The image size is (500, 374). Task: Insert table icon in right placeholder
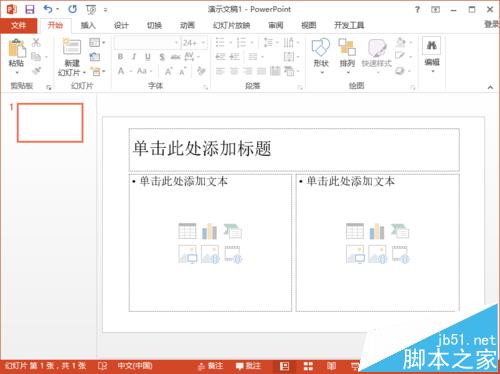[355, 231]
